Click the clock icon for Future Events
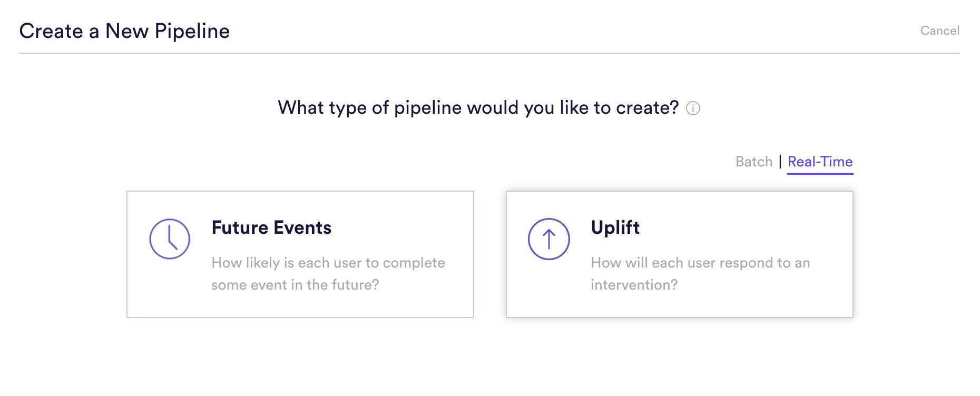The height and width of the screenshot is (396, 980). [170, 239]
